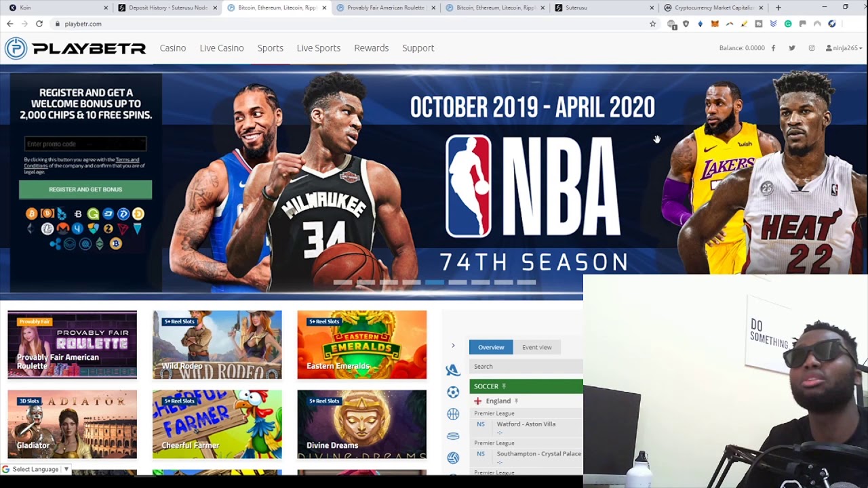The width and height of the screenshot is (868, 488).
Task: Select the A-Z all sports icon
Action: pyautogui.click(x=452, y=369)
